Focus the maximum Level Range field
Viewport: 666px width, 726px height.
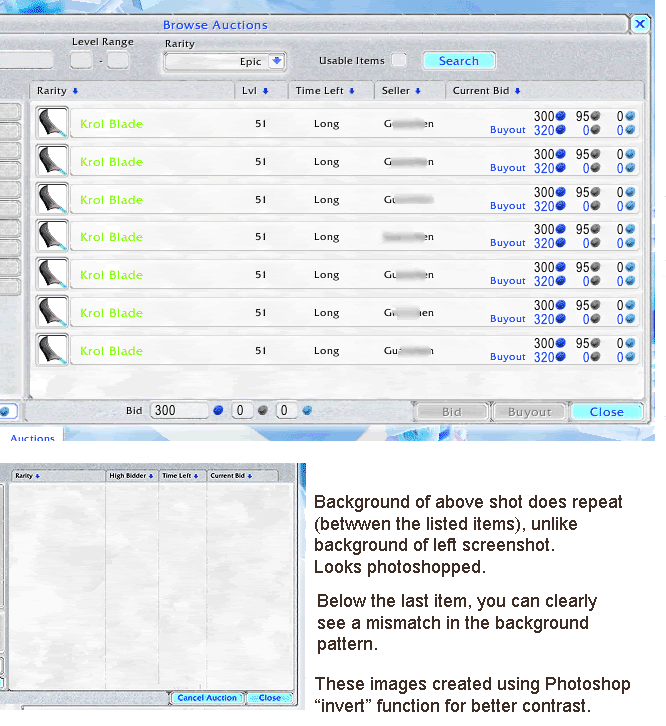tap(118, 61)
